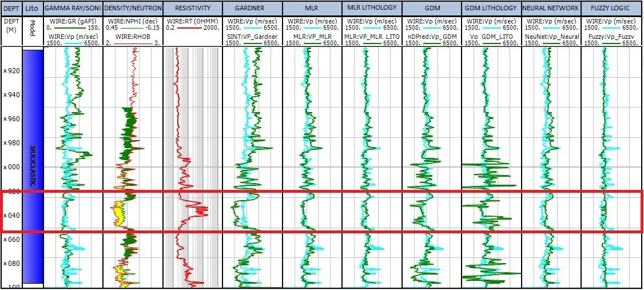644x290 pixels.
Task: Select the NEURAL NETWORK track header
Action: pos(551,8)
